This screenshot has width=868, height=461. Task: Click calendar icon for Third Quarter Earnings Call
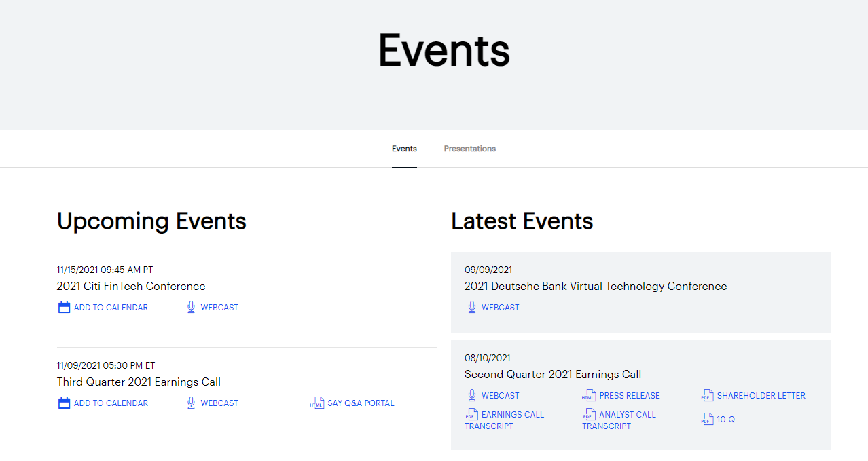[64, 403]
